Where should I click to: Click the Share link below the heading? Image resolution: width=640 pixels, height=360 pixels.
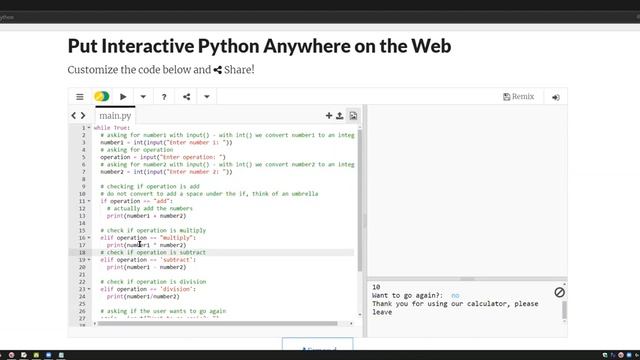(x=234, y=70)
